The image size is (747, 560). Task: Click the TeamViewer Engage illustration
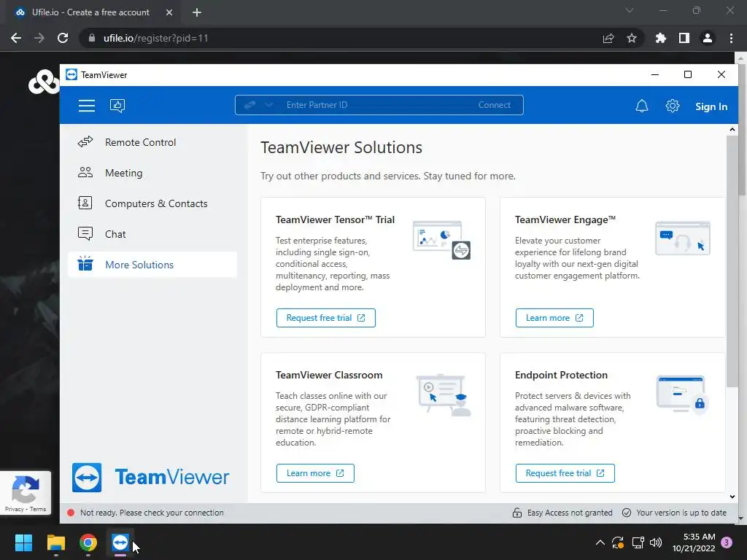coord(682,238)
